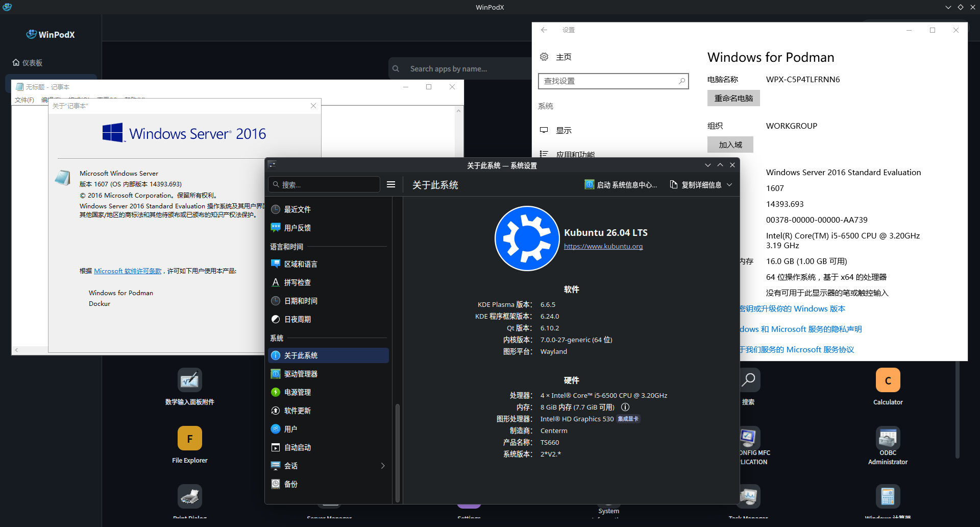Open the Microsoft 软件许可条款 link
The image size is (980, 527).
(x=128, y=271)
